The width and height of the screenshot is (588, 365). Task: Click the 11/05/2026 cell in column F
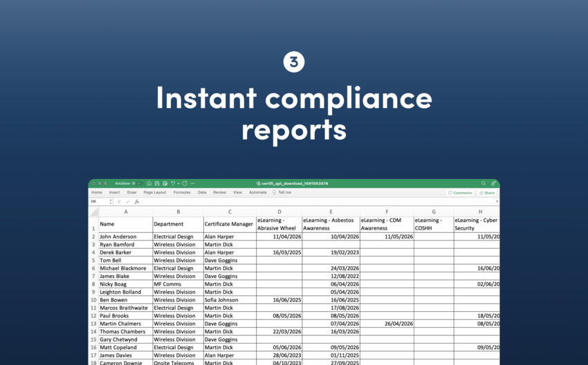(x=387, y=237)
